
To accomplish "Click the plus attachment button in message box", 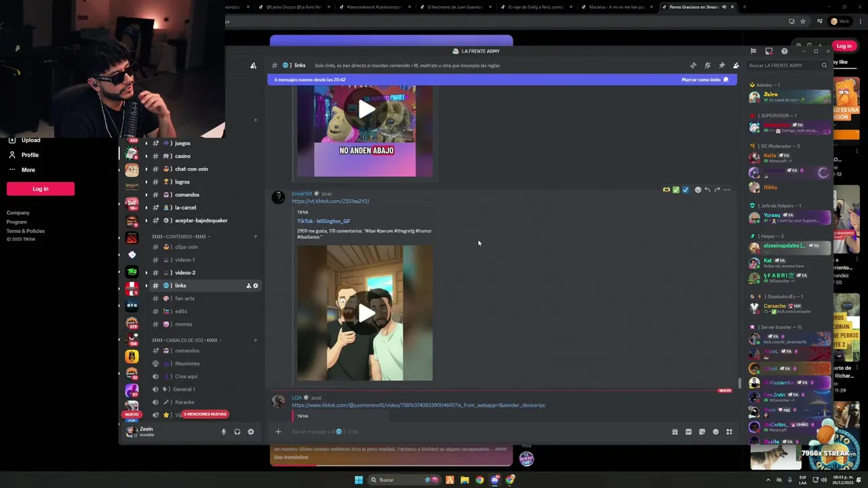I will 278,432.
